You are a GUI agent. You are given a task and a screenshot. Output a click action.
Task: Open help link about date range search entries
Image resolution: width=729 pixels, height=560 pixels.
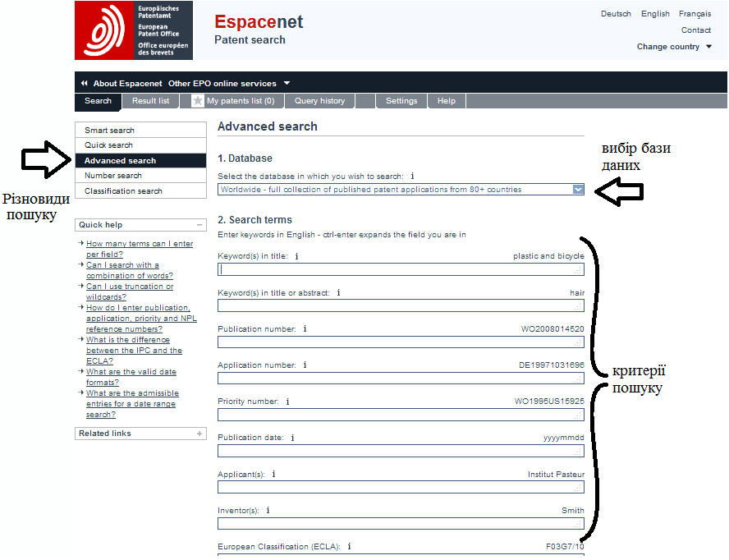(x=132, y=404)
